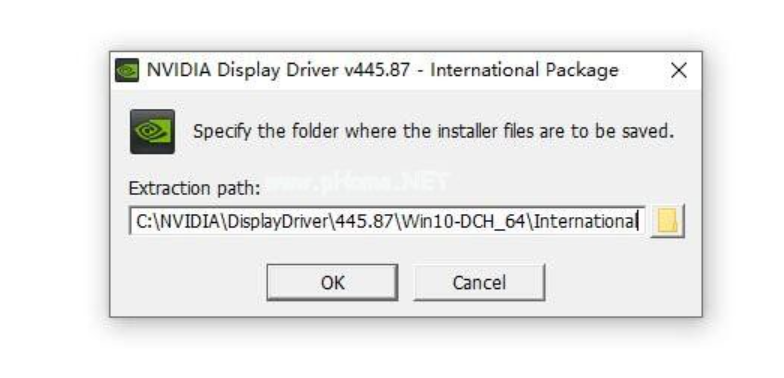Place cursor on '445.87' in extraction path
The image size is (784, 378).
(x=364, y=220)
